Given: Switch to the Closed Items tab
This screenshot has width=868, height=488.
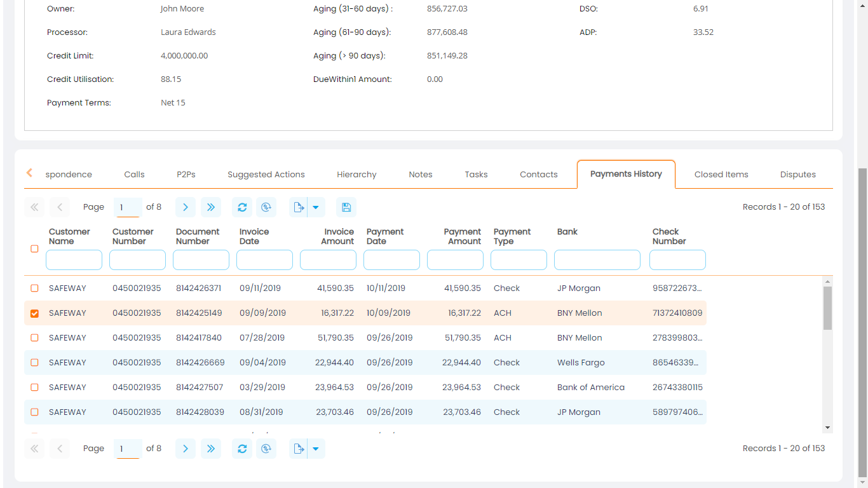Looking at the screenshot, I should (x=721, y=174).
